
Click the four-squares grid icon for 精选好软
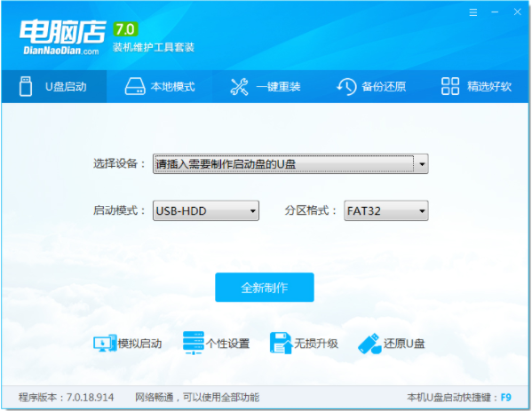tap(450, 86)
